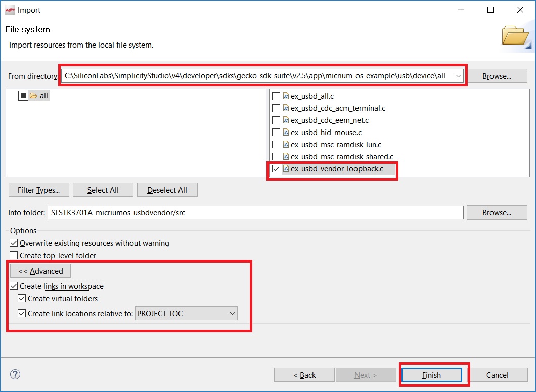Open the PROJECT_LOC relative location dropdown
This screenshot has width=536, height=392.
232,314
